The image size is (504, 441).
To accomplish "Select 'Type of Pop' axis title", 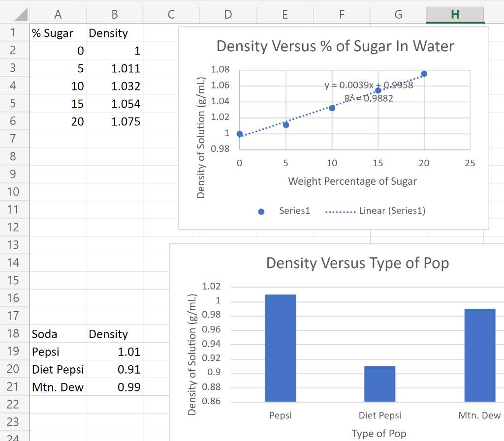I will tap(379, 434).
